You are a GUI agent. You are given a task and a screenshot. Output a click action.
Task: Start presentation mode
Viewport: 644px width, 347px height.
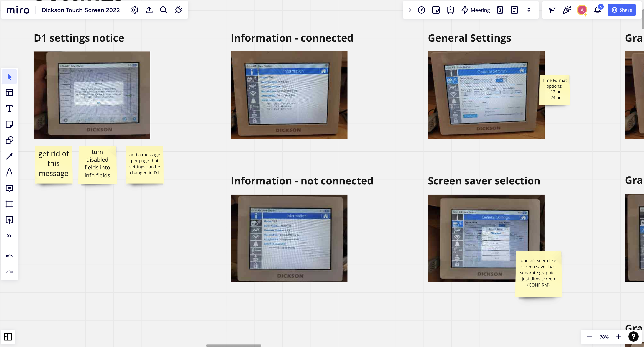coord(450,10)
